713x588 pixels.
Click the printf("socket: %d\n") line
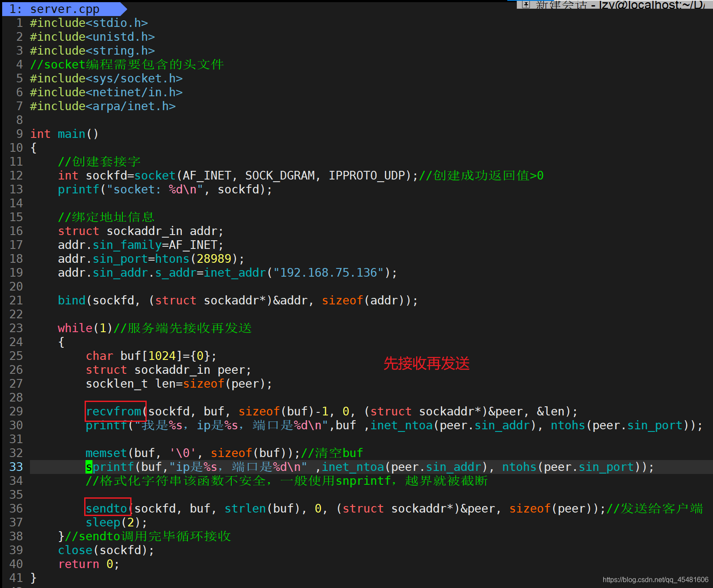click(165, 189)
